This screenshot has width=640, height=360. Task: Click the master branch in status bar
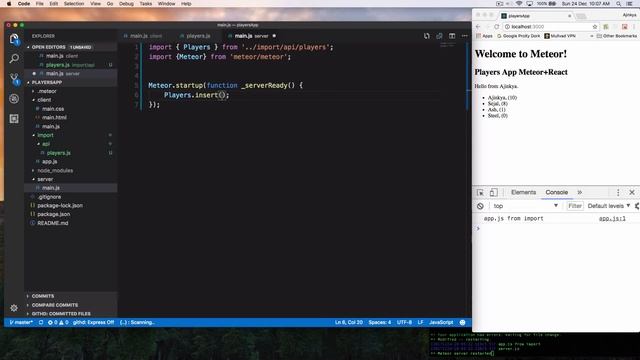click(21, 322)
